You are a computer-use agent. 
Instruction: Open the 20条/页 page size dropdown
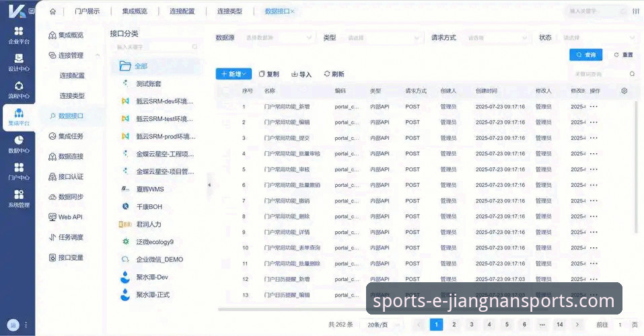click(x=382, y=325)
